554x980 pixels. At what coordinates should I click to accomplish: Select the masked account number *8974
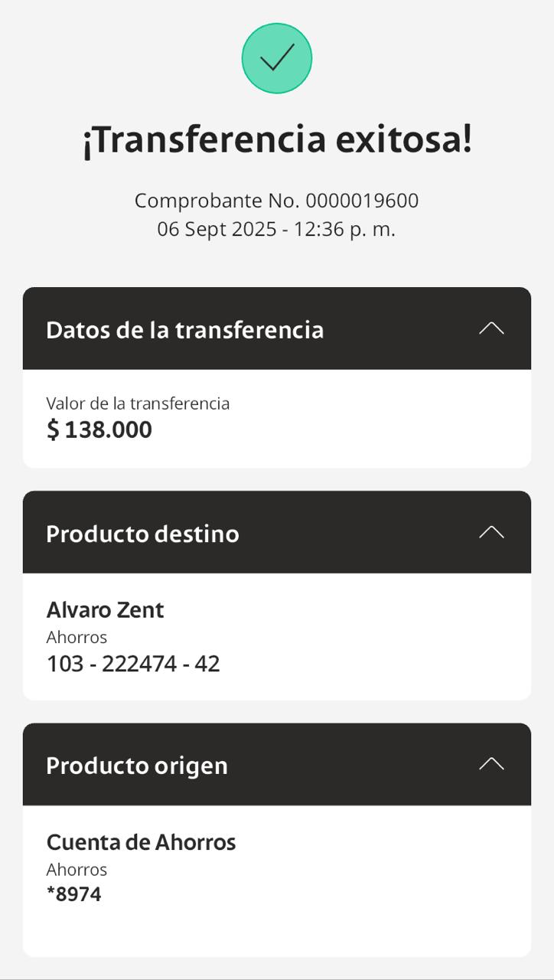pyautogui.click(x=74, y=894)
